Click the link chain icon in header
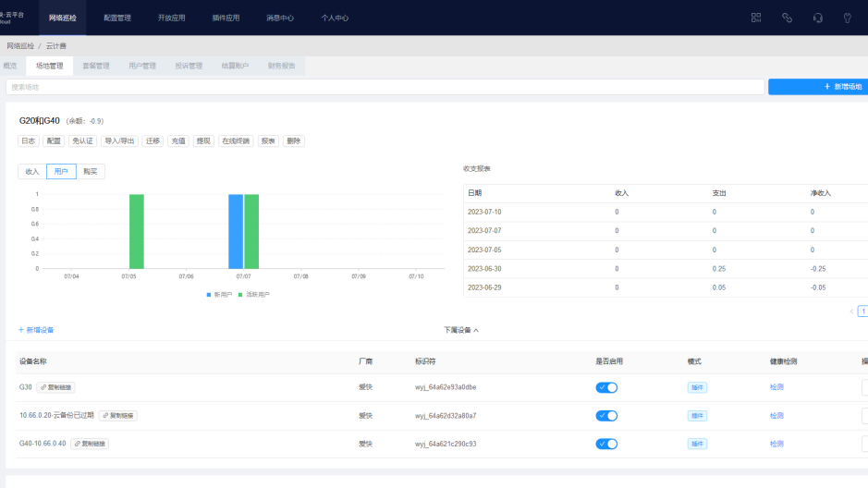Viewport: 868px width, 488px height. tap(787, 18)
